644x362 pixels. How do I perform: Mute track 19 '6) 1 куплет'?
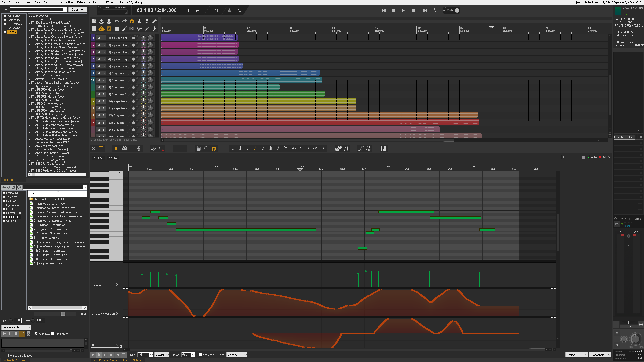pos(99,73)
